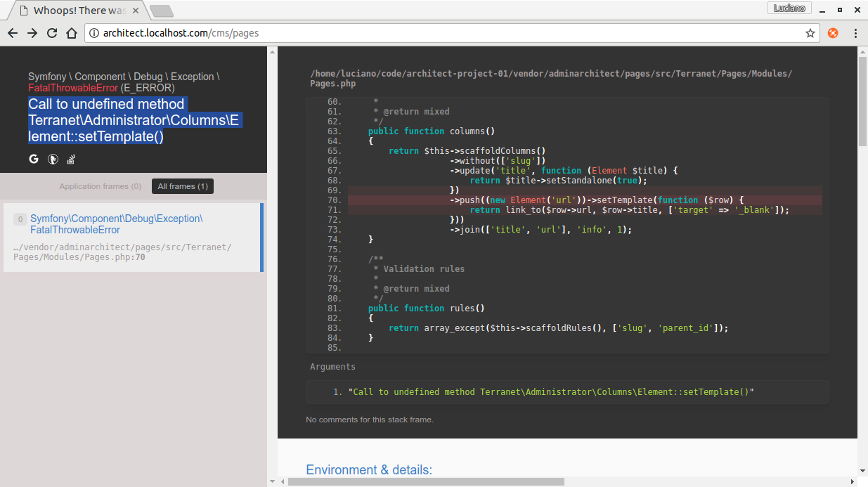This screenshot has width=868, height=487.
Task: Search the error on Stack Overflow
Action: [71, 159]
